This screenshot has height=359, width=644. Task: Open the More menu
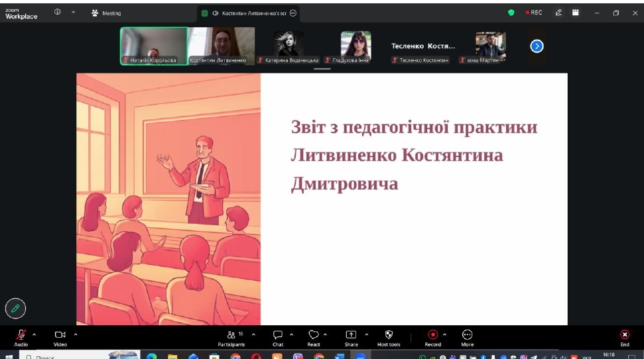pos(467,338)
